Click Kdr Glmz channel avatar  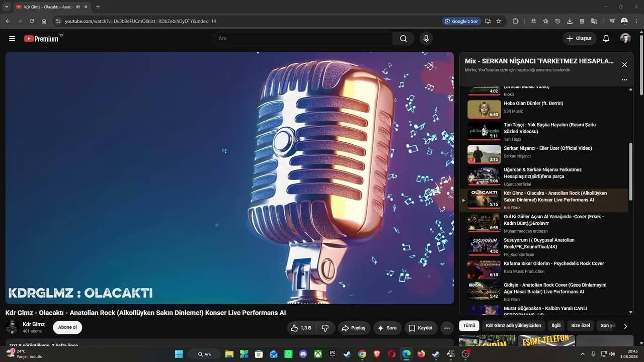pos(12,327)
